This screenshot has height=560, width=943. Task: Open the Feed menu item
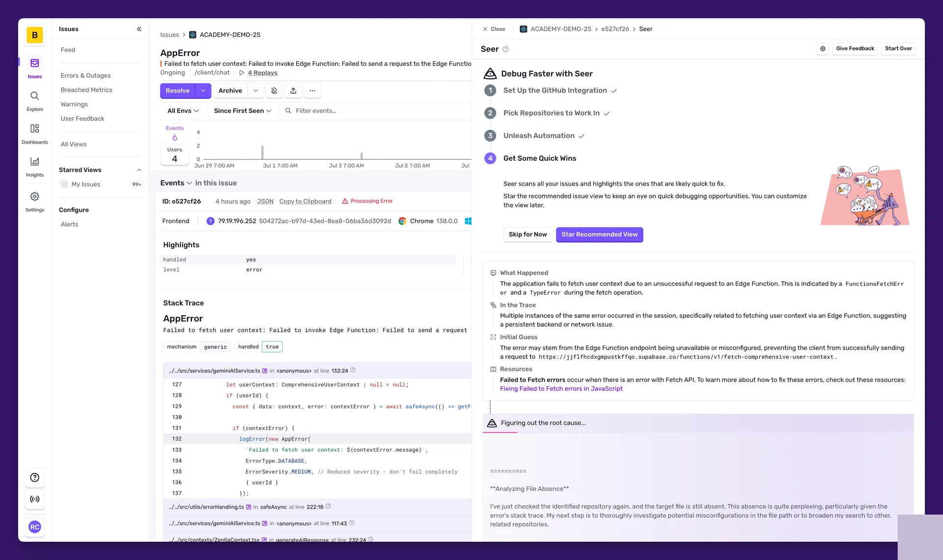pyautogui.click(x=68, y=50)
